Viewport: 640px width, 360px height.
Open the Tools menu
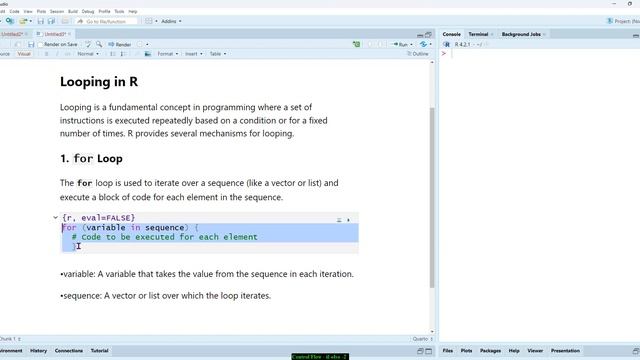tap(119, 11)
